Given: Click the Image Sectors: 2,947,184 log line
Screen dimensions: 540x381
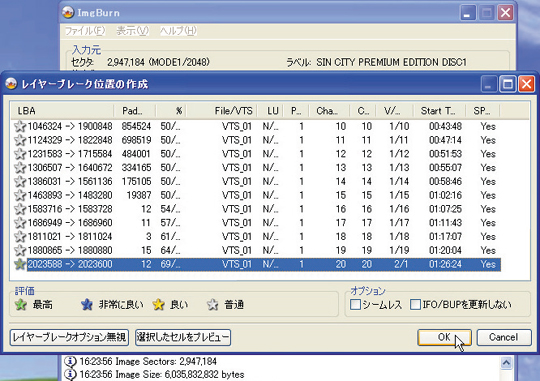Looking at the screenshot, I should point(148,361).
